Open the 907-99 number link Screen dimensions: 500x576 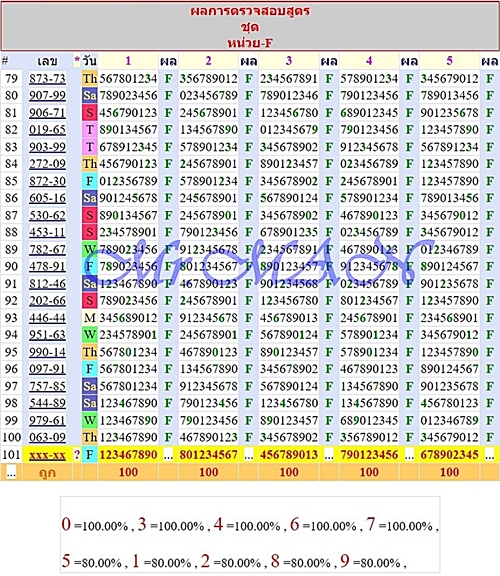(47, 96)
